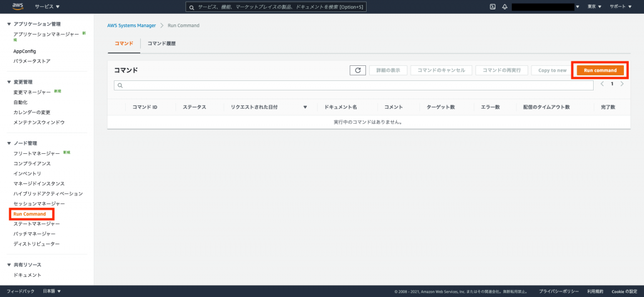Select Run Command in sidebar

30,213
